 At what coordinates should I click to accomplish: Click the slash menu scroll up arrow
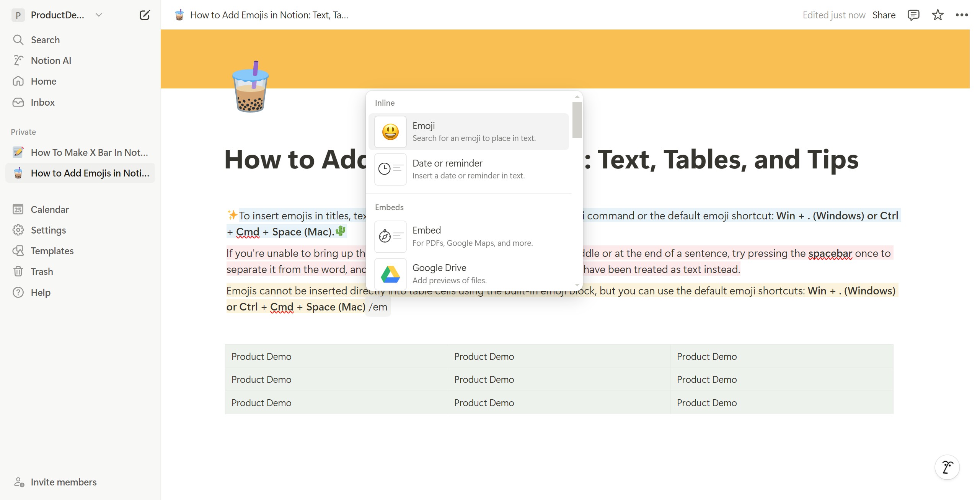[577, 97]
